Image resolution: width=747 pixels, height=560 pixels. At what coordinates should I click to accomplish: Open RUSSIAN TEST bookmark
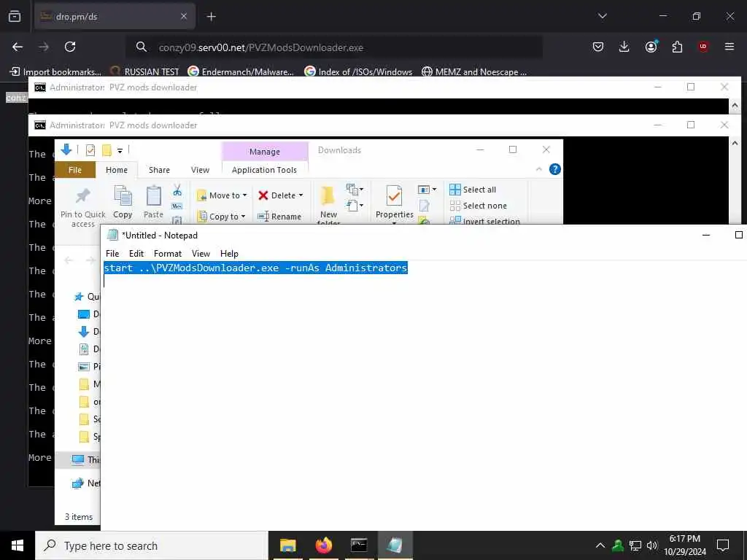coord(144,72)
